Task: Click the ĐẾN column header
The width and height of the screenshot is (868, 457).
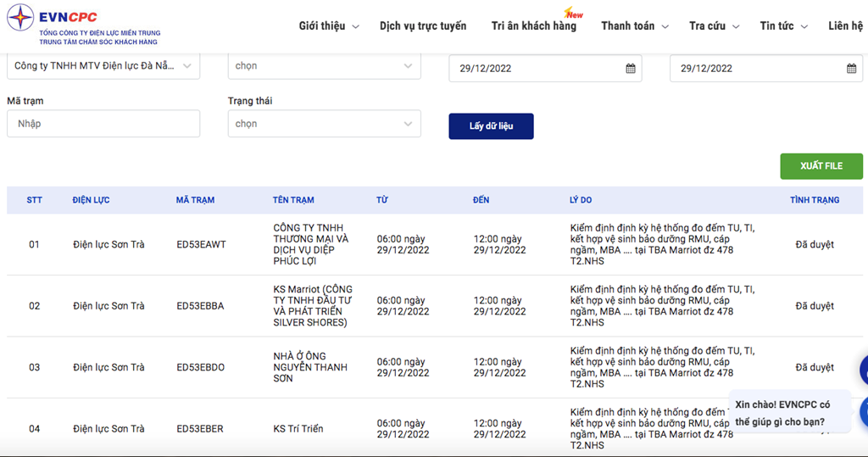Action: pyautogui.click(x=481, y=200)
